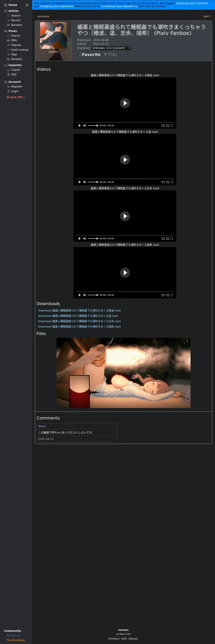Toggle theater mode on 穂波.mp4 player
Screen dimensions: 215x644
coord(163,126)
